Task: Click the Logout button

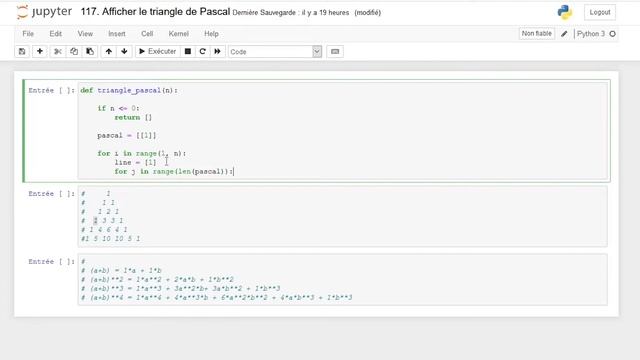Action: (600, 12)
